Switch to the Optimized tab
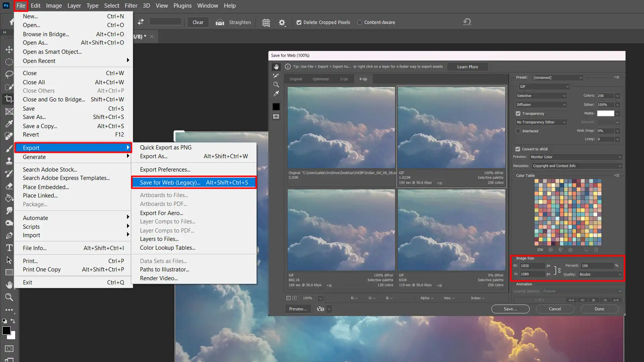This screenshot has width=644, height=362. point(320,79)
